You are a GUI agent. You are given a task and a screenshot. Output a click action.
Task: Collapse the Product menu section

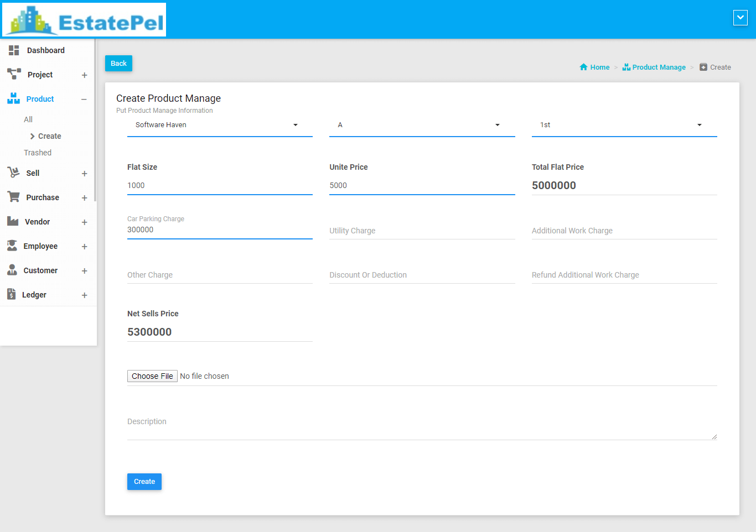84,100
